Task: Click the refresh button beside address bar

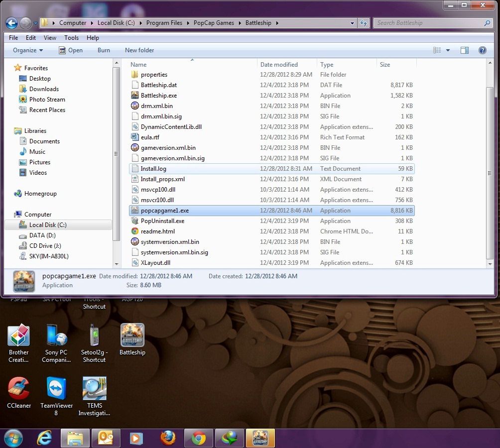Action: tap(363, 23)
